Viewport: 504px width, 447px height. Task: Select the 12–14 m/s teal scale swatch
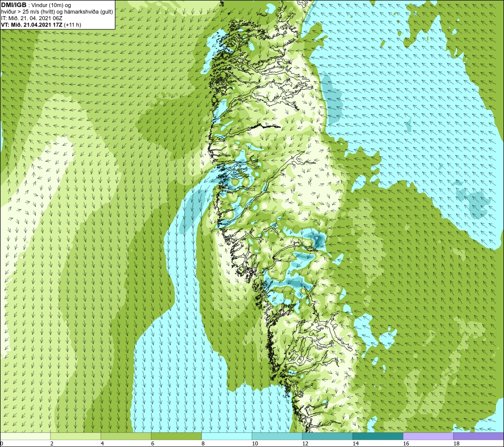[327, 436]
